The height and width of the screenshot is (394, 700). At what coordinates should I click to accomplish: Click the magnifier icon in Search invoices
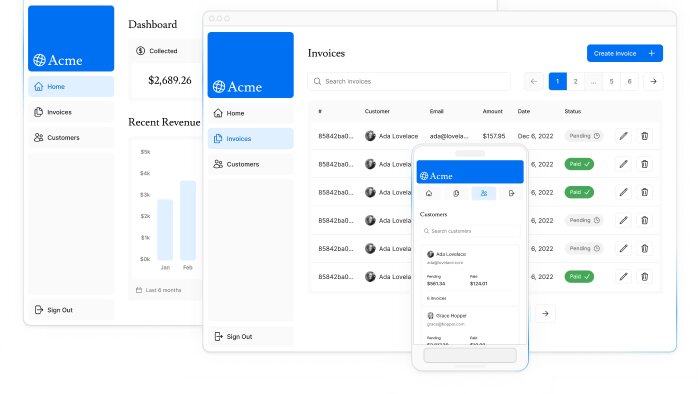click(317, 81)
